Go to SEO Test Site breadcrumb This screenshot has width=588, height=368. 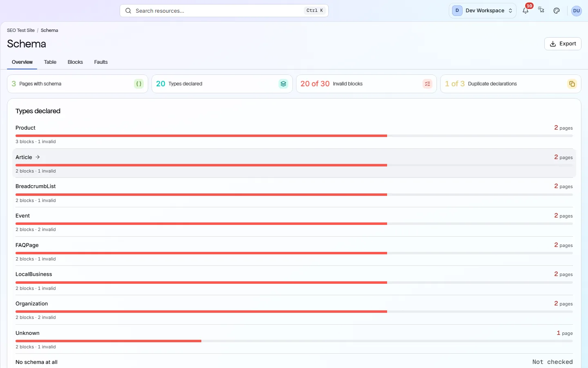click(21, 30)
